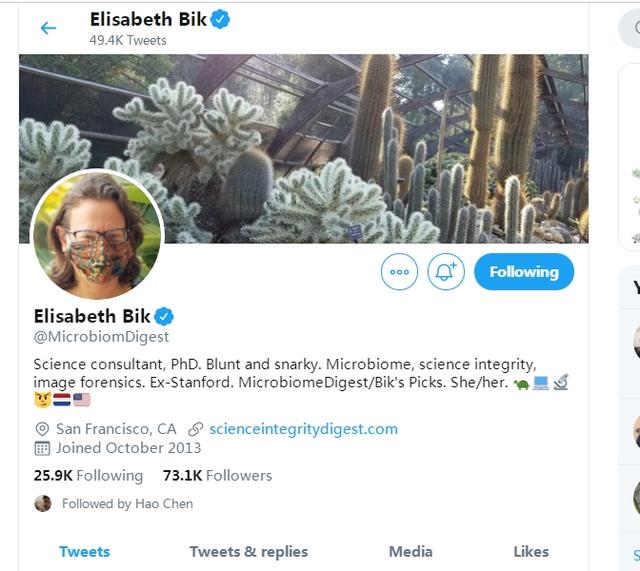Image resolution: width=640 pixels, height=571 pixels.
Task: Click the calendar icon near join date
Action: 42,448
